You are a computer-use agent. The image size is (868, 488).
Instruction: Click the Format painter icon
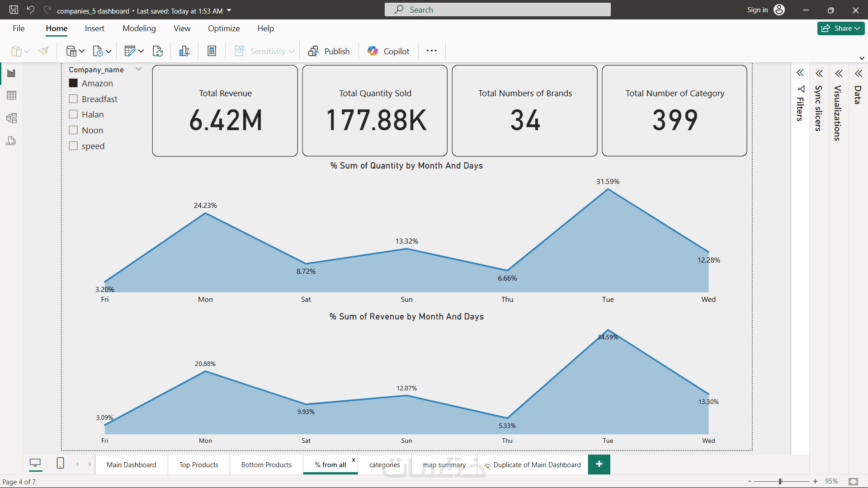click(x=44, y=51)
